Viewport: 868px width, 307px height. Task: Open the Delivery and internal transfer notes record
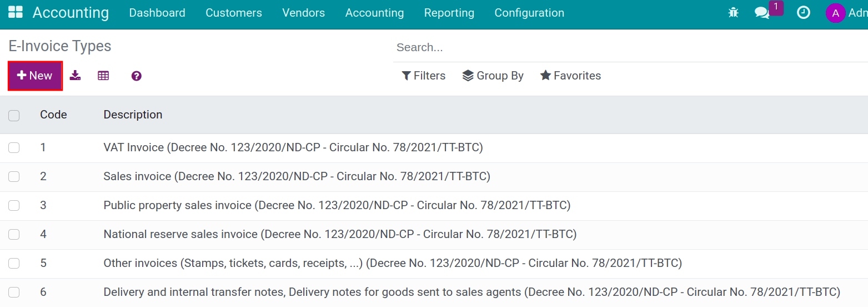472,292
